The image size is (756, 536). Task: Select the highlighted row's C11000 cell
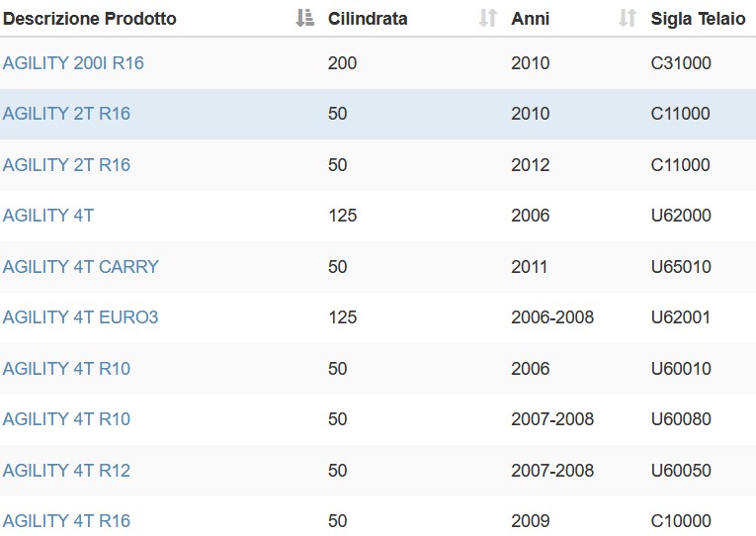point(680,114)
